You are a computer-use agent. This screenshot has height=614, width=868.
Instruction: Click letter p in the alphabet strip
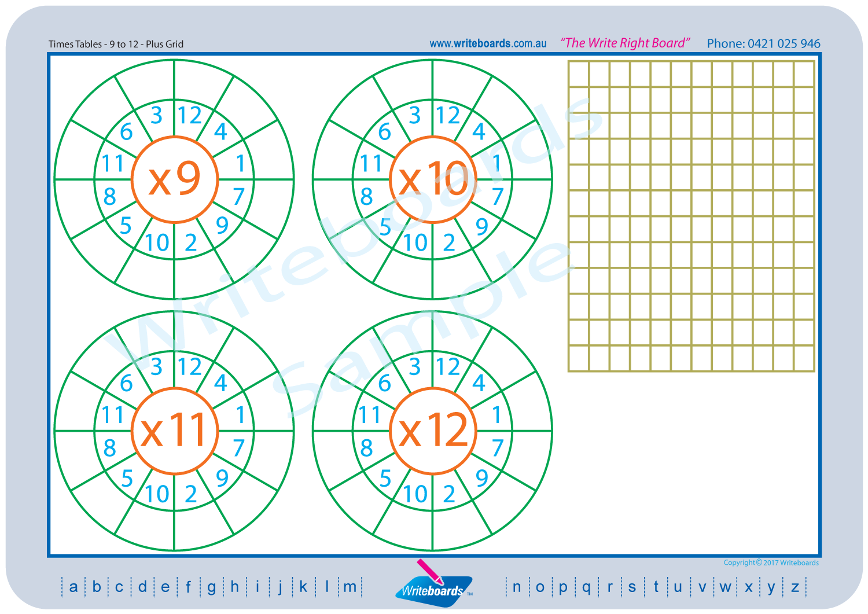click(x=563, y=588)
